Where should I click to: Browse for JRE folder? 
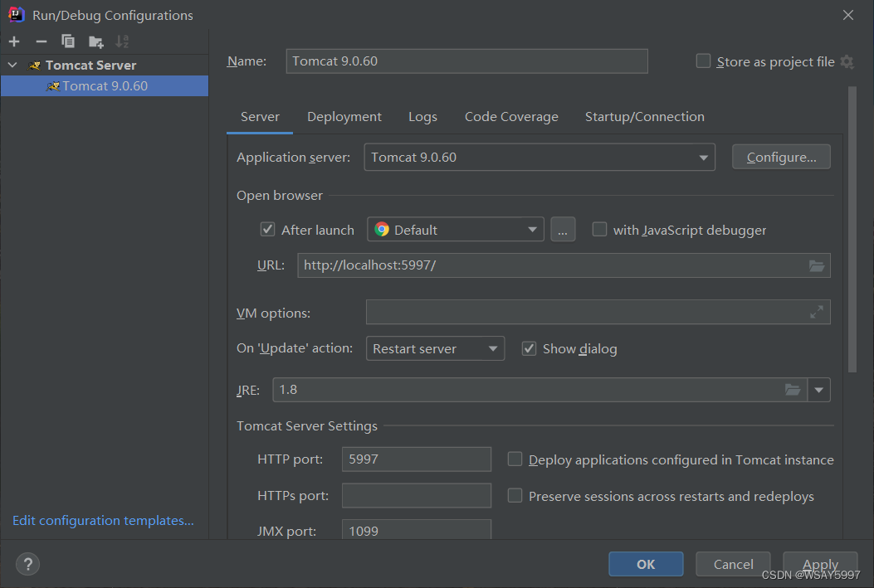(793, 390)
